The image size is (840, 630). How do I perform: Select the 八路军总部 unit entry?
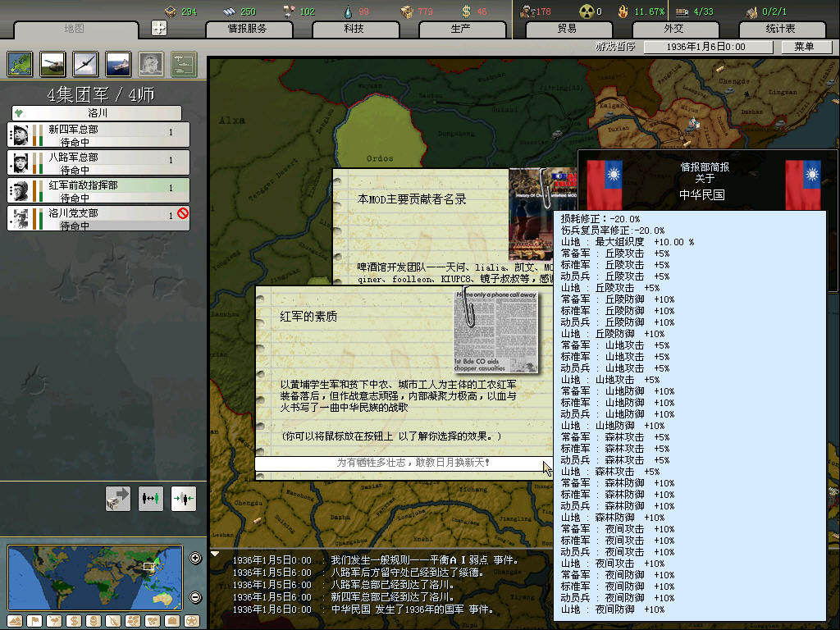[x=98, y=162]
